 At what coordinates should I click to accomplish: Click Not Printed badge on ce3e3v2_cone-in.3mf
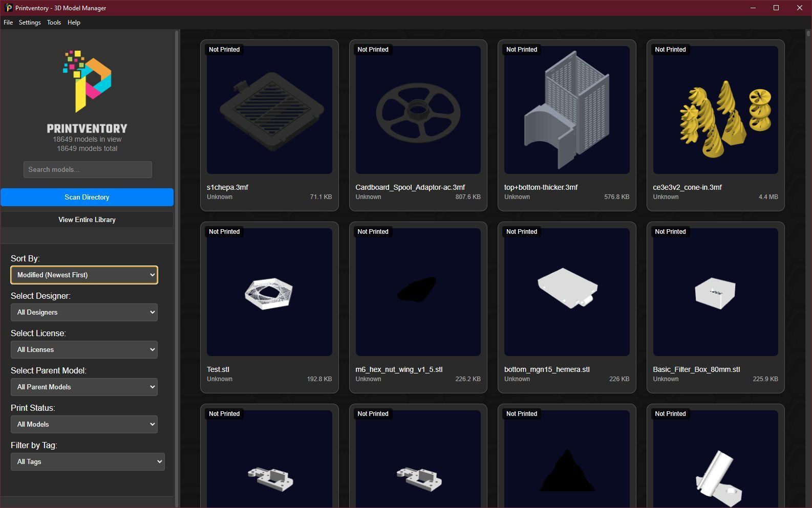[x=670, y=50]
